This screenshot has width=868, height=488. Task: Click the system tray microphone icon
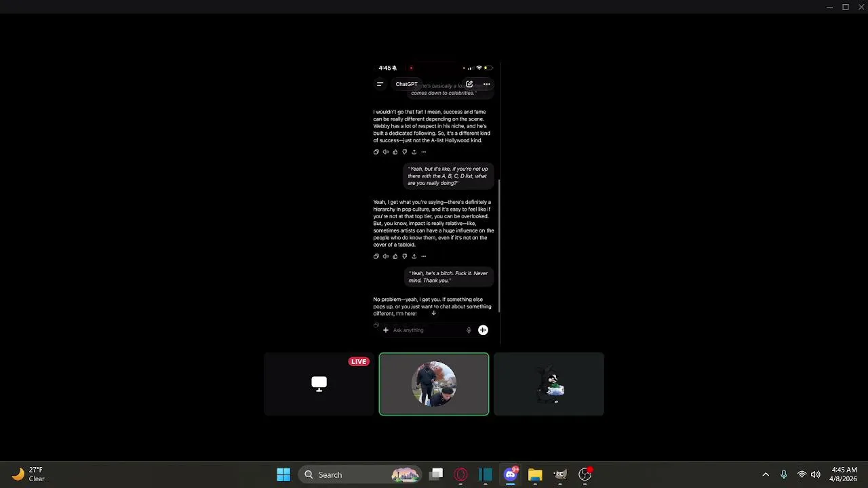(784, 474)
